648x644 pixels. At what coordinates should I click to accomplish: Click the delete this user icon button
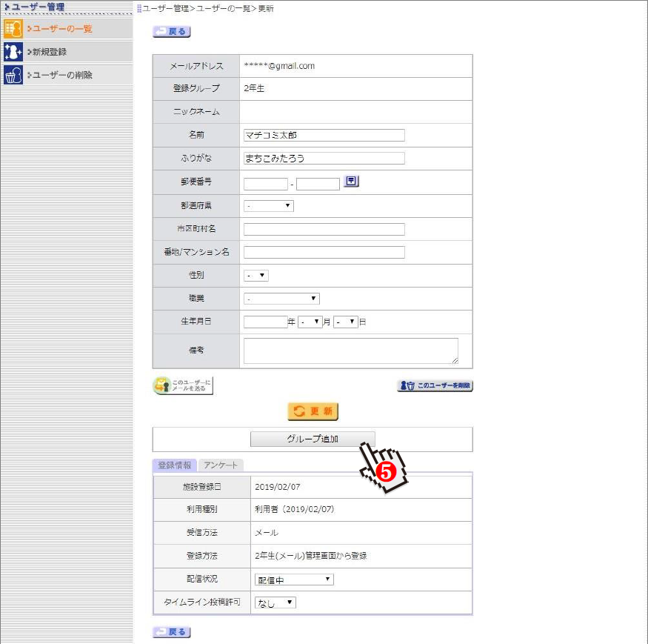[435, 386]
